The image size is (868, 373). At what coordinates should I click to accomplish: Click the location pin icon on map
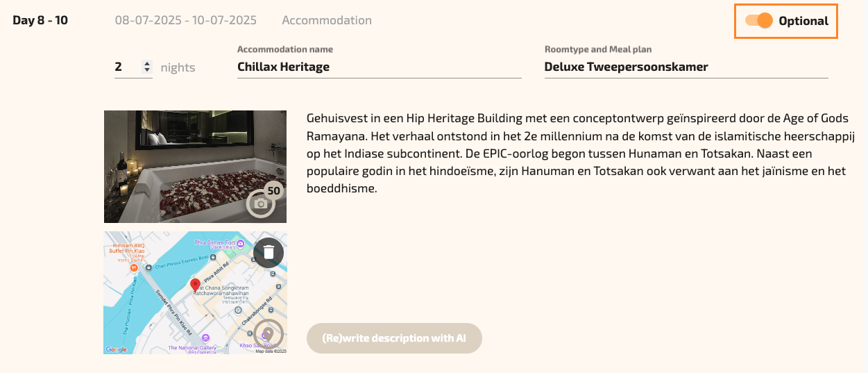click(269, 334)
